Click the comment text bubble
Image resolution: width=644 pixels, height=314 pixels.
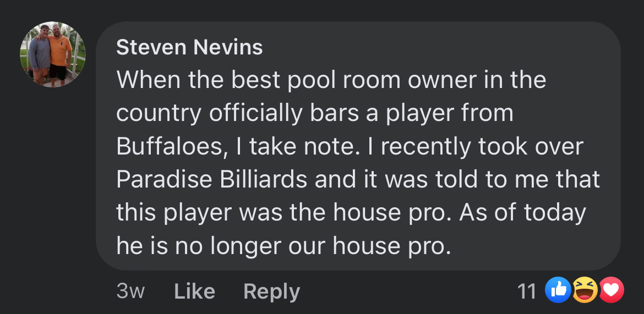358,165
